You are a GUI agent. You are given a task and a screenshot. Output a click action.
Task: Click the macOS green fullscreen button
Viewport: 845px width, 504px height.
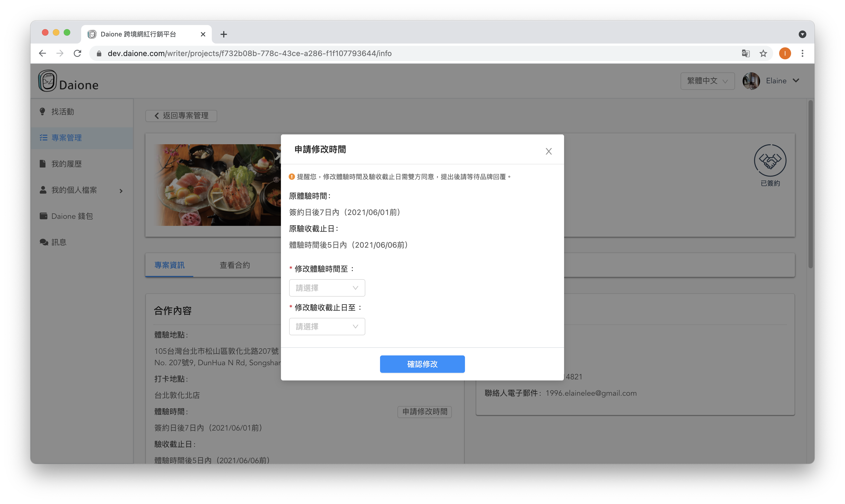pos(67,33)
